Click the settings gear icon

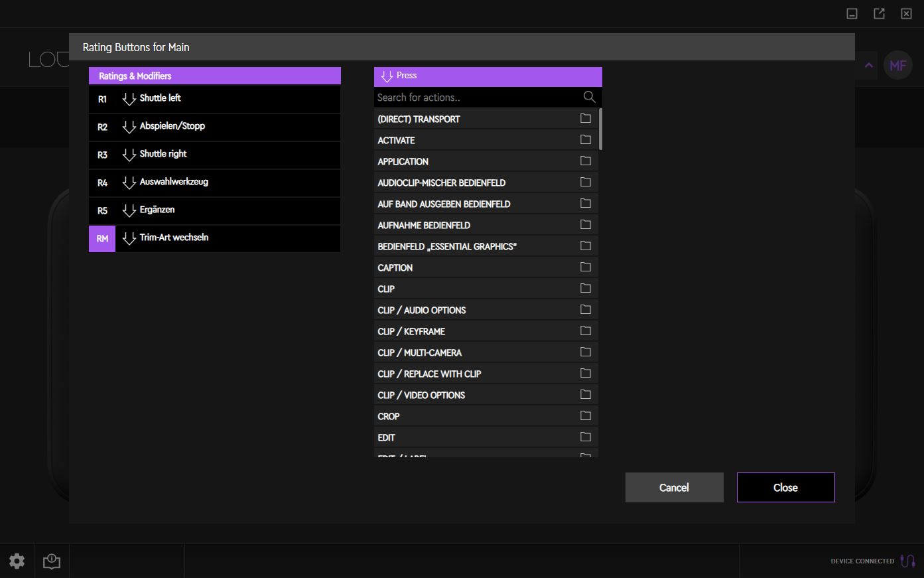click(17, 561)
